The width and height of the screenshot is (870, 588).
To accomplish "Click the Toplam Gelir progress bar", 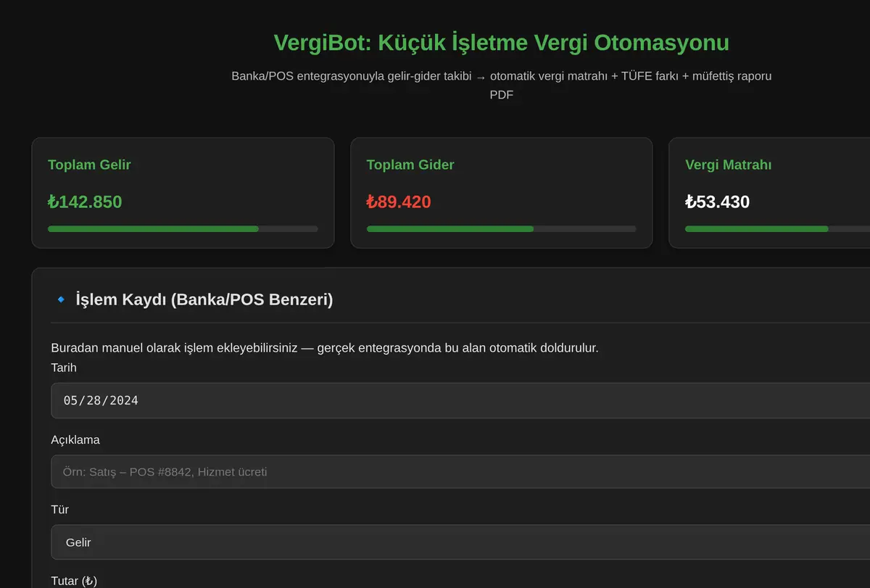I will (x=183, y=229).
